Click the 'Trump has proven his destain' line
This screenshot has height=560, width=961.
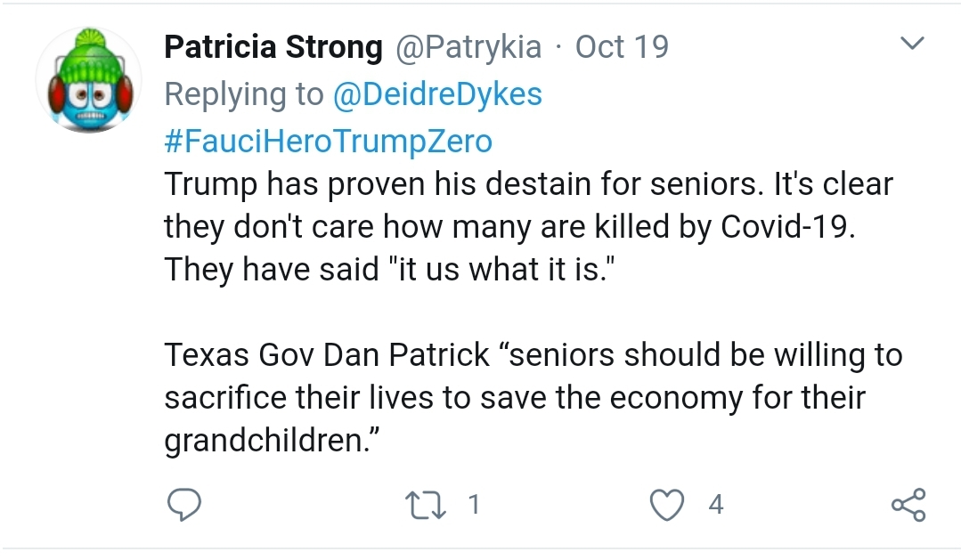tap(528, 183)
